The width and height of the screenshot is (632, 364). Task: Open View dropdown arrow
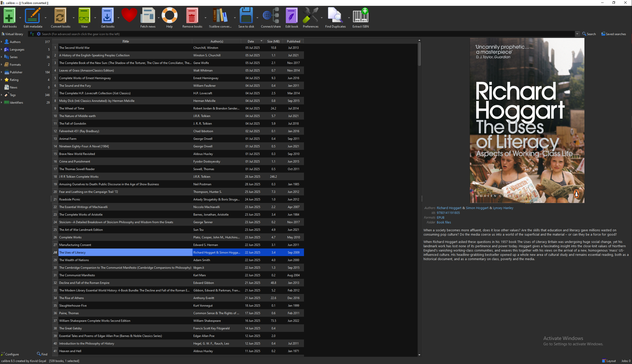click(x=95, y=18)
